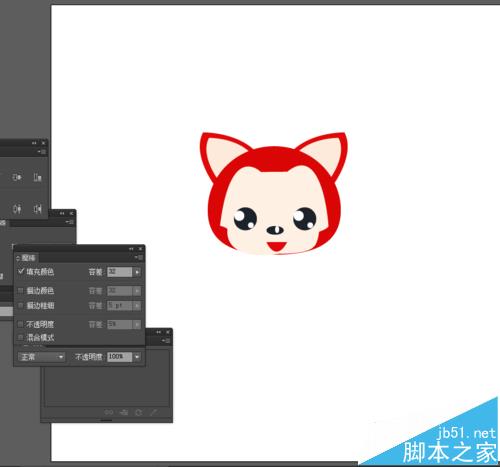Open the 魔棒 Magic Wand panel flyout menu

pyautogui.click(x=139, y=258)
